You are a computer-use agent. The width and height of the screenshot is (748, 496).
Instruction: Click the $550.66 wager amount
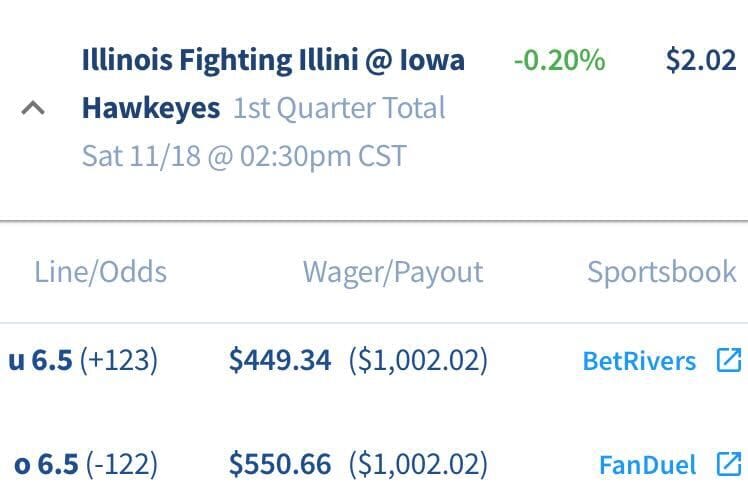pyautogui.click(x=280, y=464)
